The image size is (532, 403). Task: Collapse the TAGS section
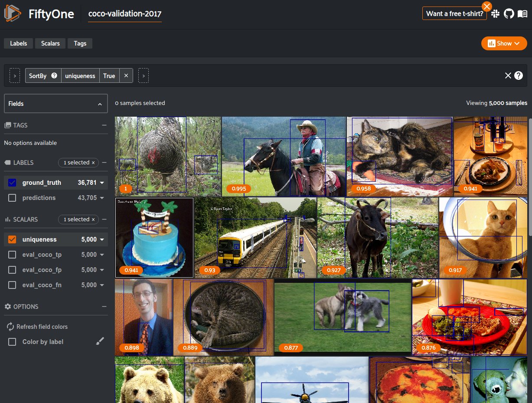pos(104,125)
